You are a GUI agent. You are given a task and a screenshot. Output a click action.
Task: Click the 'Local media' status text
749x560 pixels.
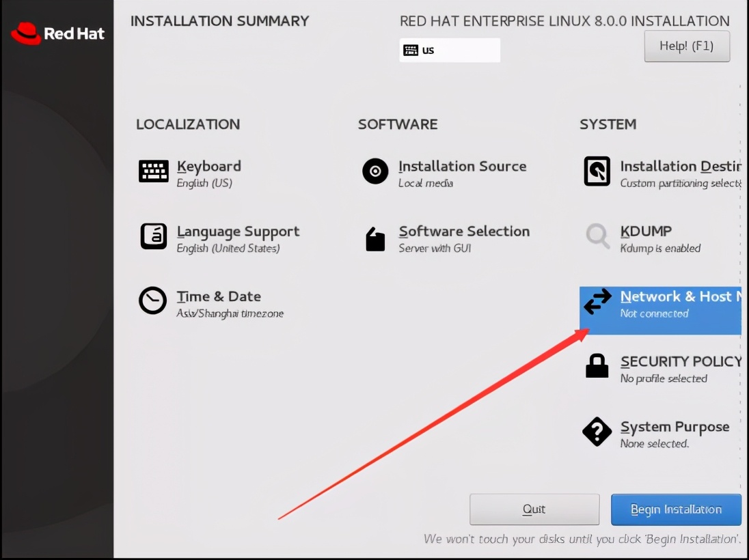pos(426,183)
